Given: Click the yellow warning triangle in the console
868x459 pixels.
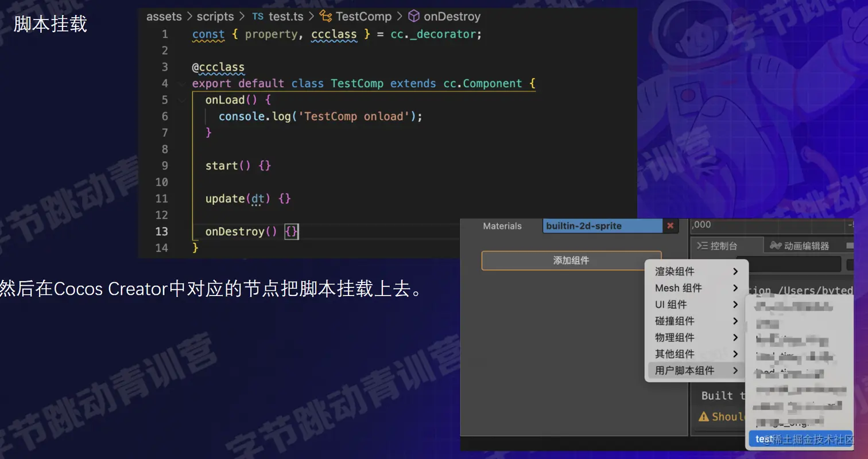Looking at the screenshot, I should tap(703, 417).
